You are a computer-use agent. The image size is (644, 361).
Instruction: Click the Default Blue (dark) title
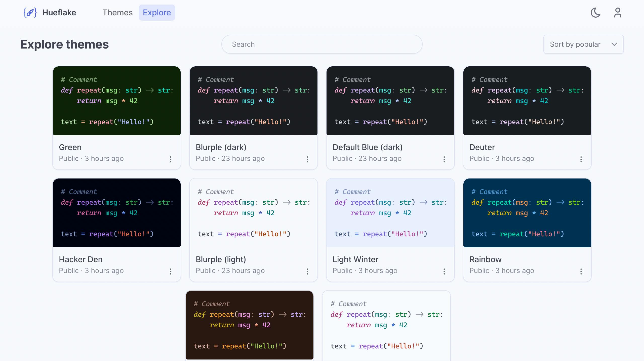[x=368, y=147]
